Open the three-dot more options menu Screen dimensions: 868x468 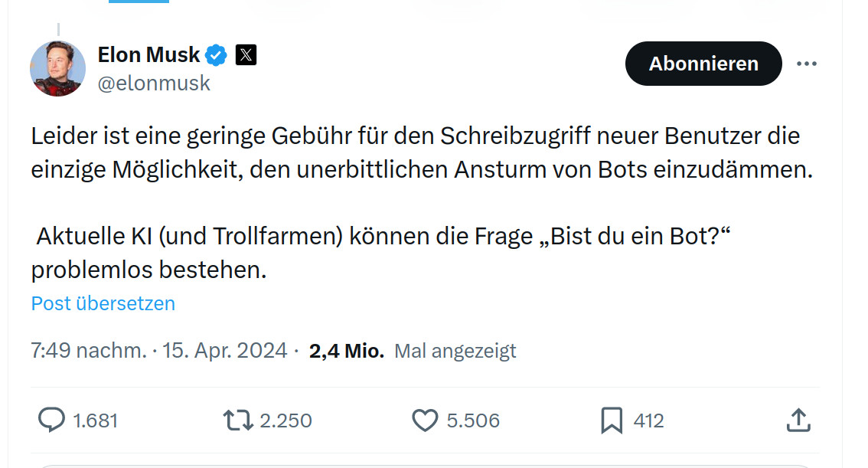tap(808, 64)
